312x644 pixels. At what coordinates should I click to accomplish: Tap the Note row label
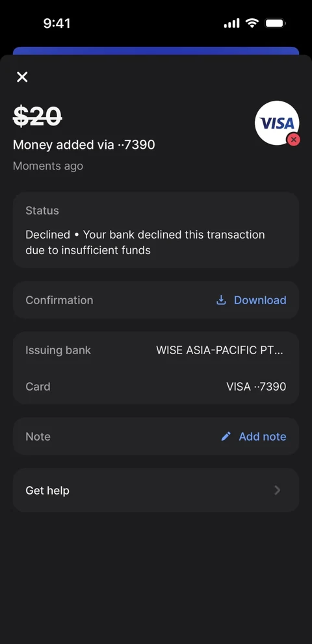[38, 436]
